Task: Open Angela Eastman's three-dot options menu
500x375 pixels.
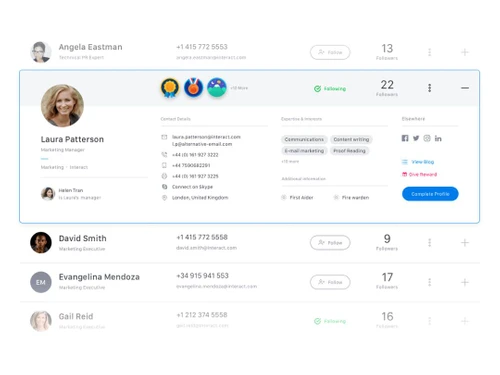Action: point(429,52)
